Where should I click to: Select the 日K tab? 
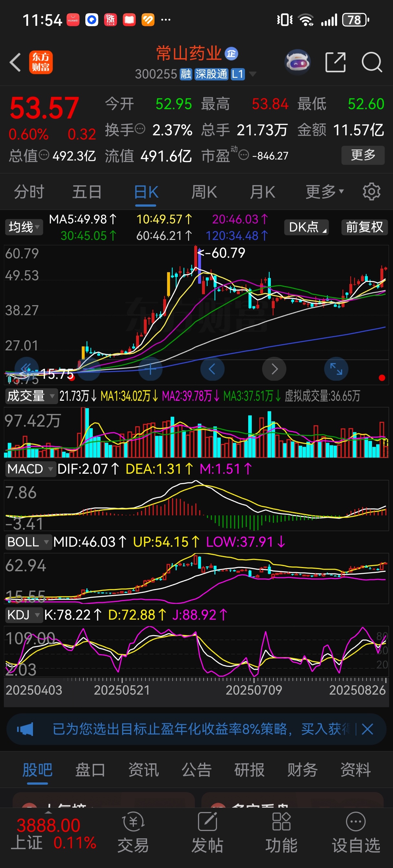[146, 192]
